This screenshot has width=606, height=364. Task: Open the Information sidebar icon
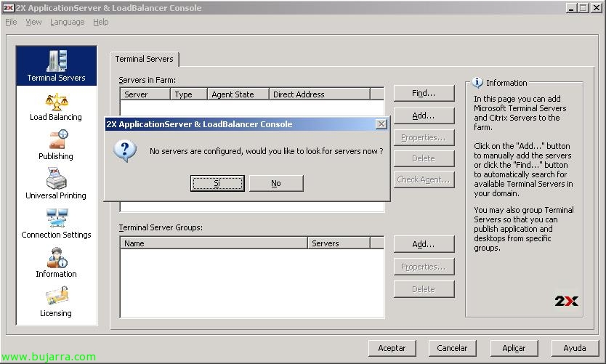57,258
